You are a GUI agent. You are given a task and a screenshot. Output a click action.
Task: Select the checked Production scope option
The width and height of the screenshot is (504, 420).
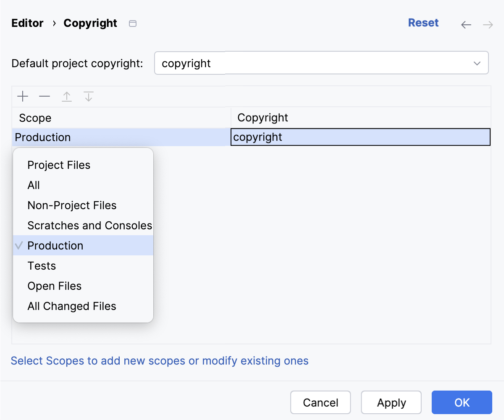[x=55, y=246]
